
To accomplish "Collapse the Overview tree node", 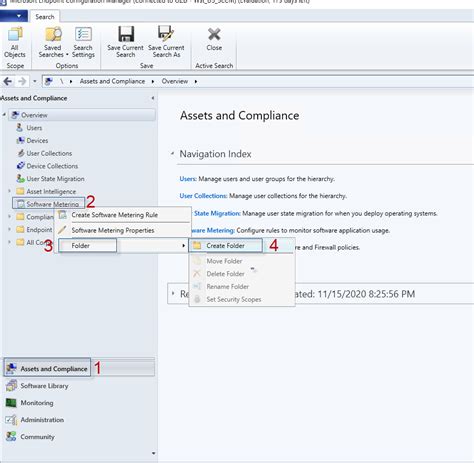I will pyautogui.click(x=4, y=115).
